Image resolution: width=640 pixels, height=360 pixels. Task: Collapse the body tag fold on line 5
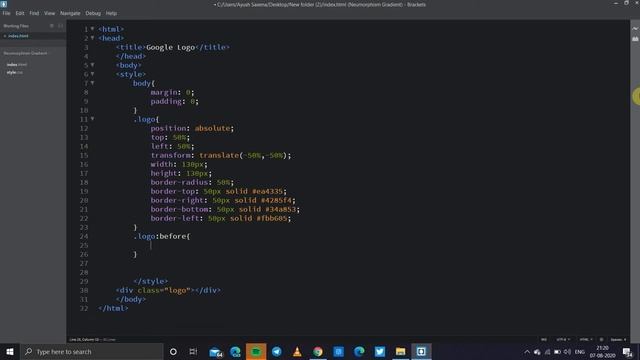point(93,64)
